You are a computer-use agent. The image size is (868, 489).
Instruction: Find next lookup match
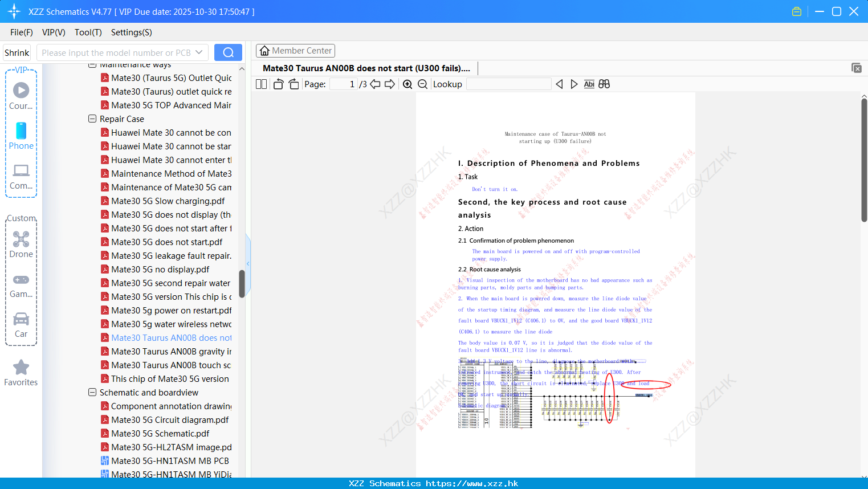click(x=574, y=84)
